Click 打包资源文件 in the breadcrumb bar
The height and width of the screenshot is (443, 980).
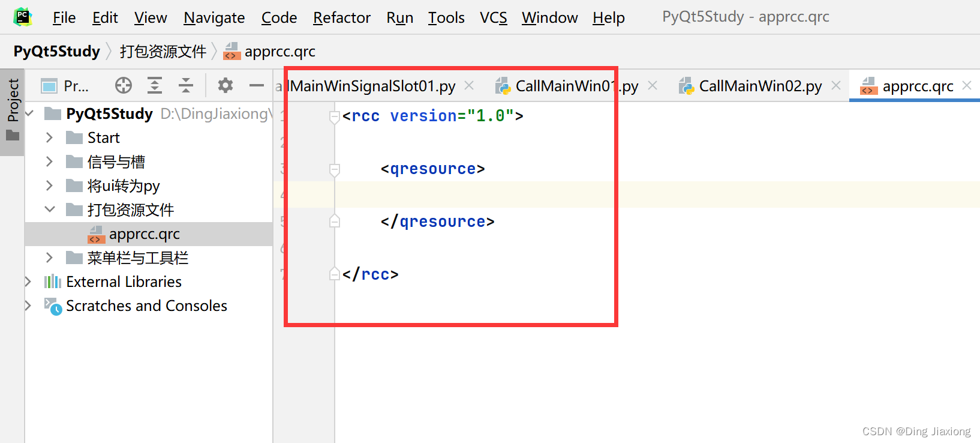coord(163,52)
